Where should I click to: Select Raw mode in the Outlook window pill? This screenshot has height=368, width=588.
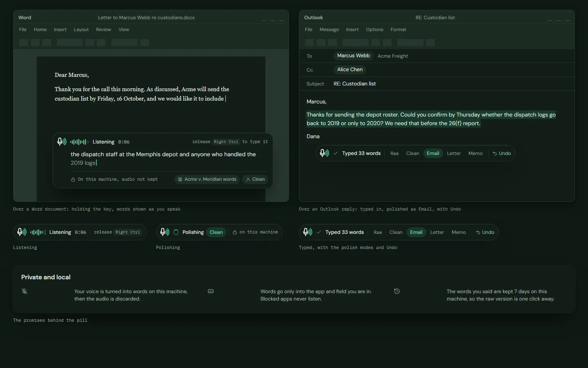pyautogui.click(x=394, y=153)
